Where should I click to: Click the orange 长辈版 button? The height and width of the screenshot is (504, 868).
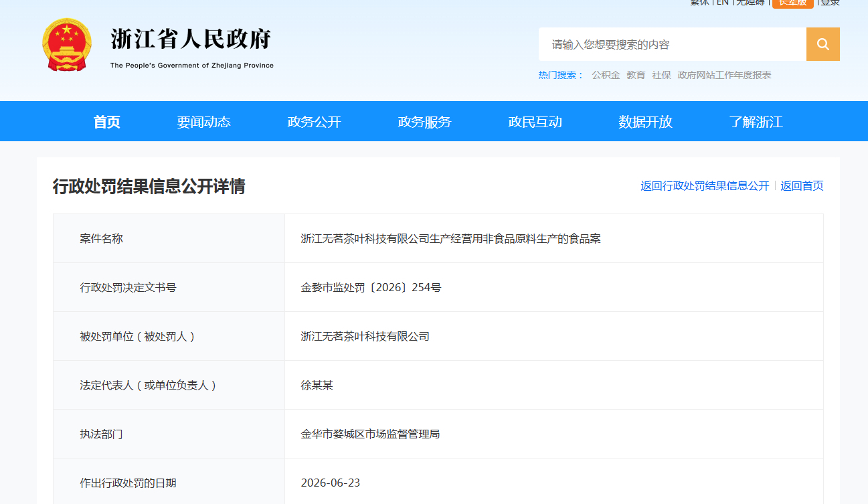pyautogui.click(x=793, y=3)
